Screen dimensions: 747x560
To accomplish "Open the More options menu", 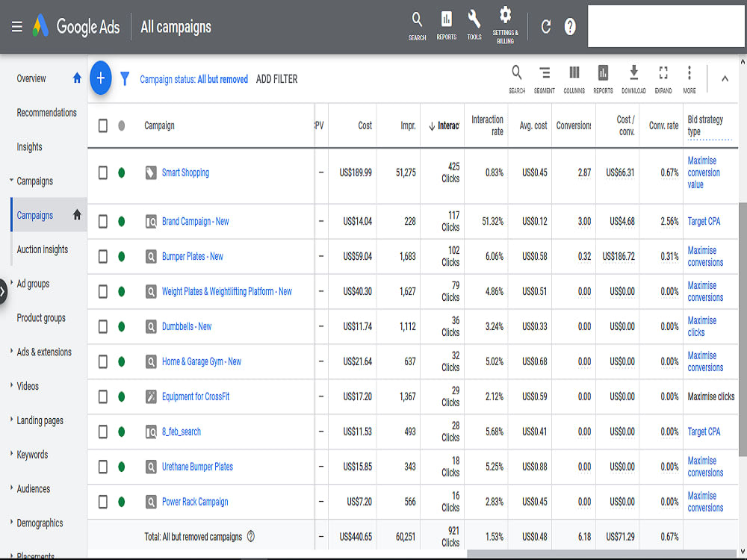I will click(x=689, y=80).
